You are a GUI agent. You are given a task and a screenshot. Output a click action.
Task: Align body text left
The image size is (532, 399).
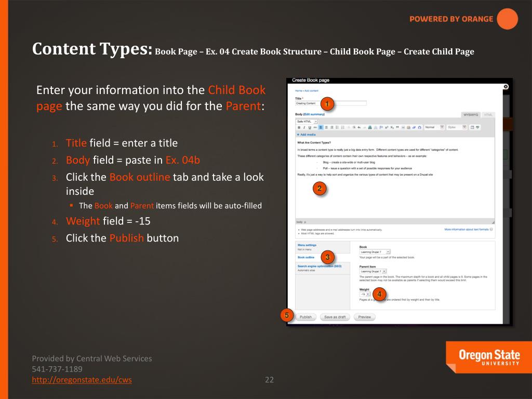pos(321,128)
